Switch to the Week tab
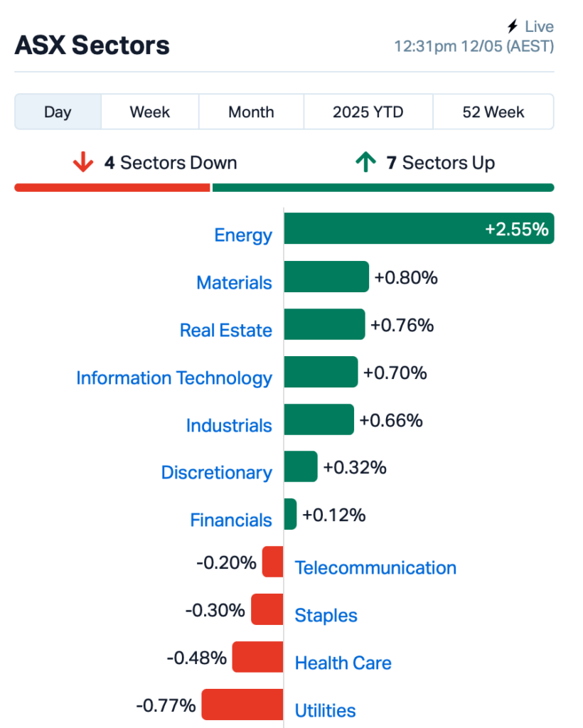 coord(150,112)
